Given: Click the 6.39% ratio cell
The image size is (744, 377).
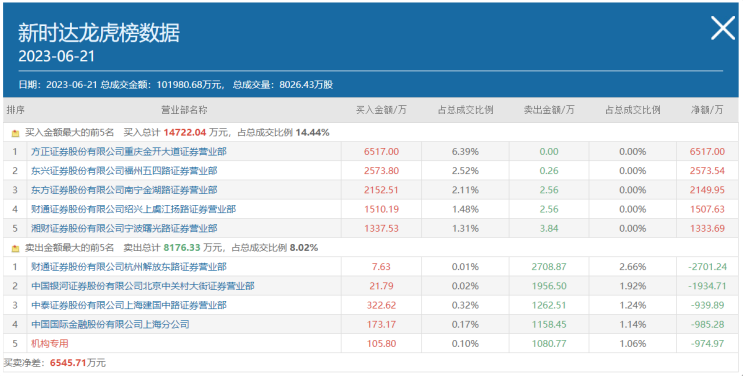Looking at the screenshot, I should click(465, 152).
